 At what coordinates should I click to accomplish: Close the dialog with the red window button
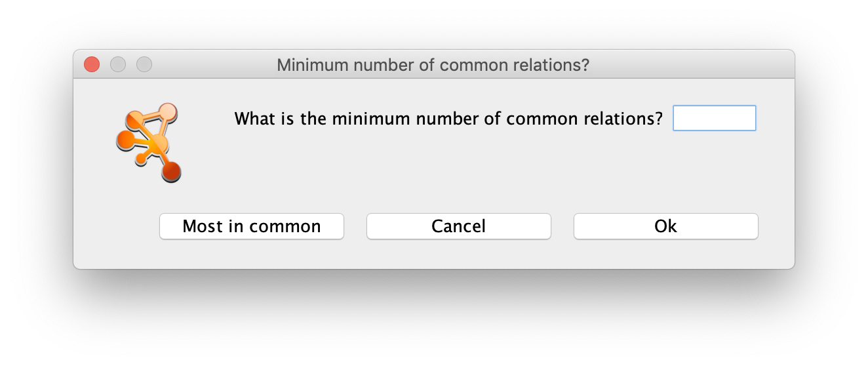click(x=92, y=64)
